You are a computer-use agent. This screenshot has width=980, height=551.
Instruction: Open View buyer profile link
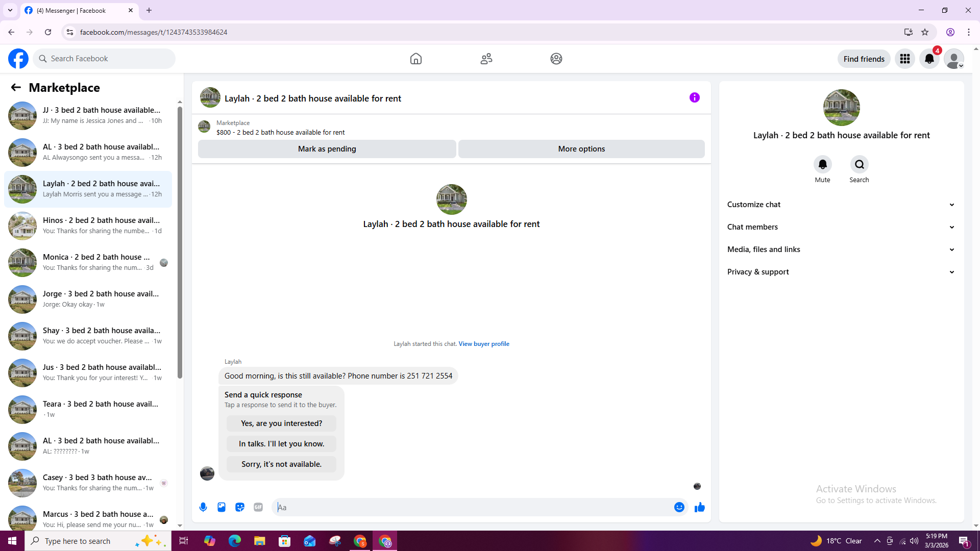(x=483, y=344)
